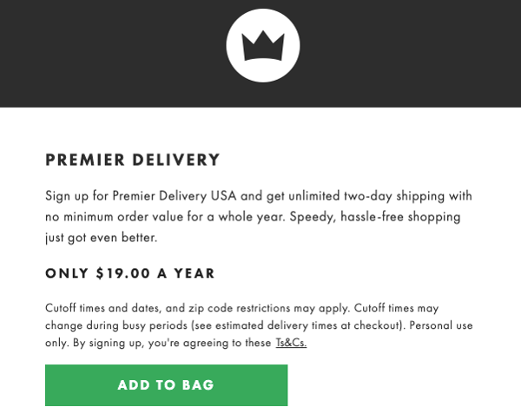Add Premier Delivery to bag
The height and width of the screenshot is (420, 521).
[x=166, y=385]
